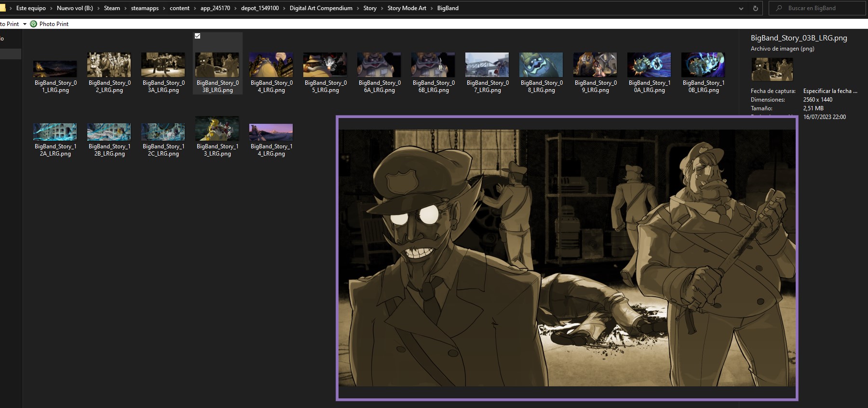Open the Print dropdown arrow in the toolbar

click(x=25, y=24)
